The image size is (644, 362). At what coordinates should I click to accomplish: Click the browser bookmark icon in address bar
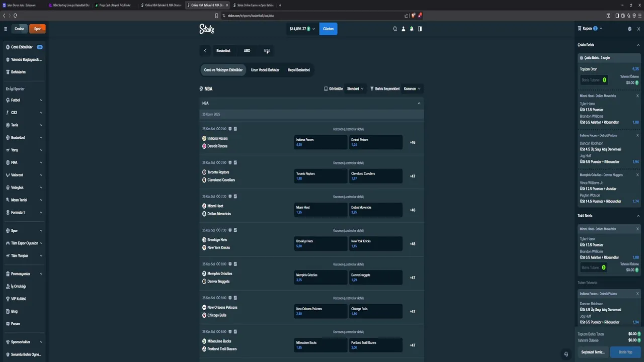point(217,16)
